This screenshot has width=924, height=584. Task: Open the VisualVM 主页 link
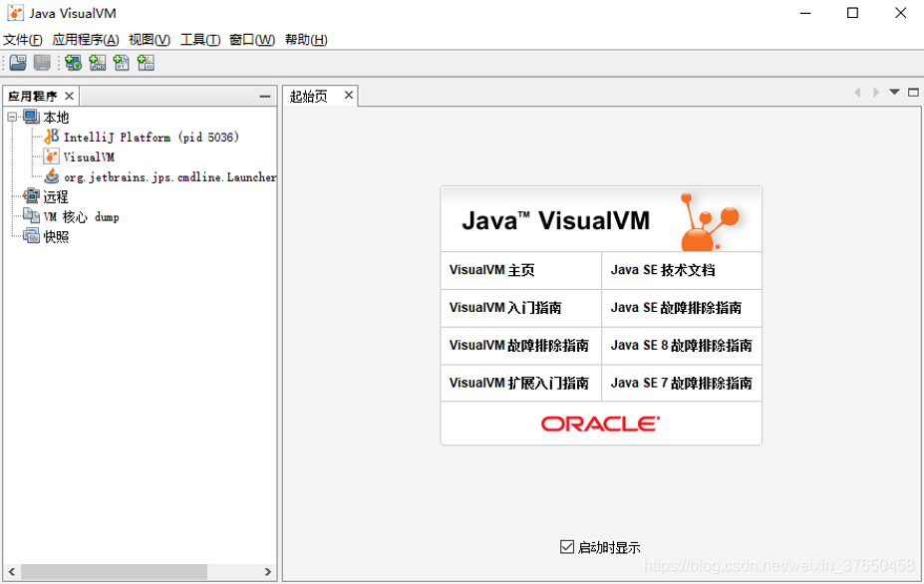[491, 270]
